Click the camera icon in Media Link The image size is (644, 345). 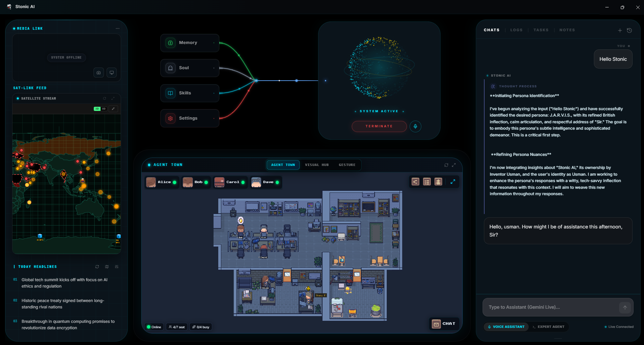[99, 73]
